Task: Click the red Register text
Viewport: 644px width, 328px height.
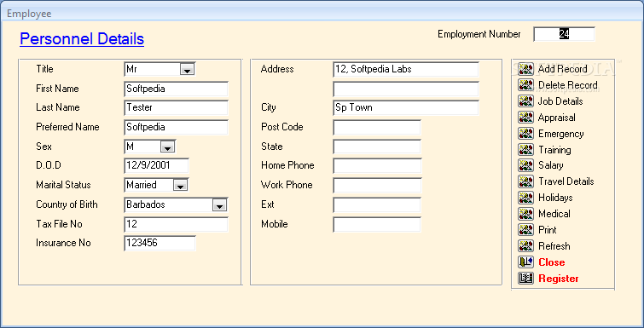Action: pos(559,279)
